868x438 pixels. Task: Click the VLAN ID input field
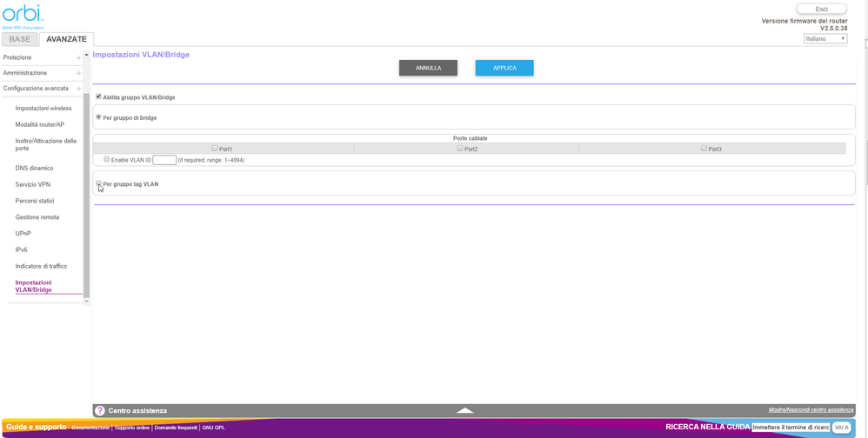click(164, 160)
